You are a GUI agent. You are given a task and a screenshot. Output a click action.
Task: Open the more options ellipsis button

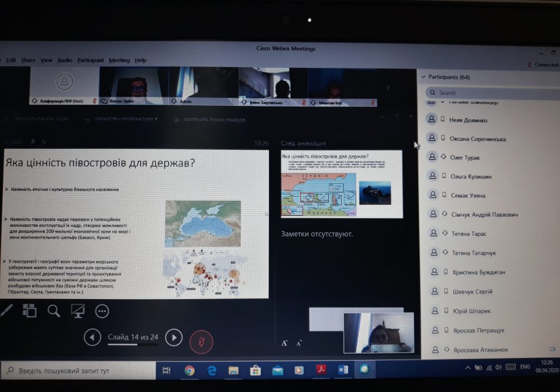point(102,311)
